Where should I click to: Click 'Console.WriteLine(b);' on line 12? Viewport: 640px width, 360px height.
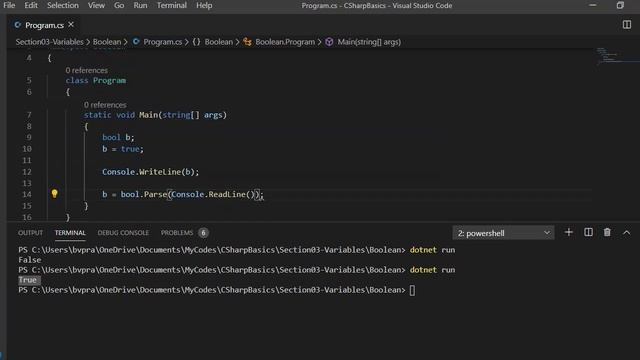[151, 172]
